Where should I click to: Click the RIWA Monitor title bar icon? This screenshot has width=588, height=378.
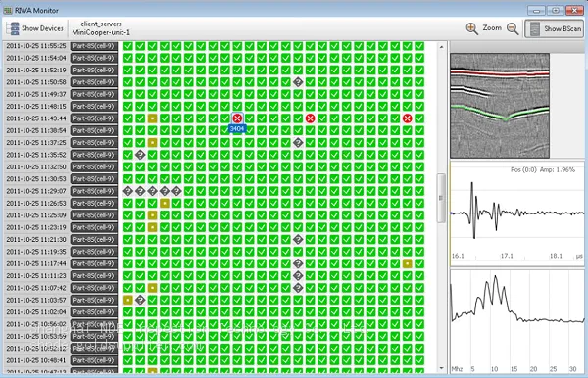click(8, 10)
